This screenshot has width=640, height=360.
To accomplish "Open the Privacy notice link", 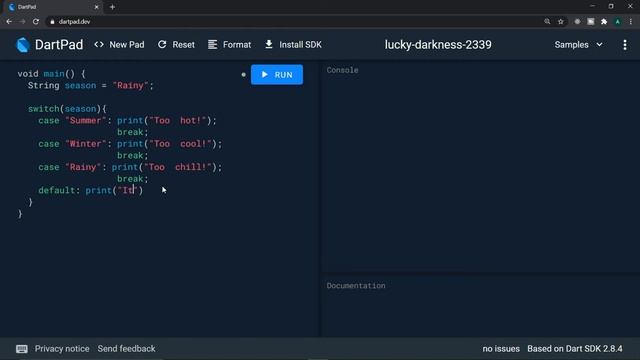I will [62, 349].
